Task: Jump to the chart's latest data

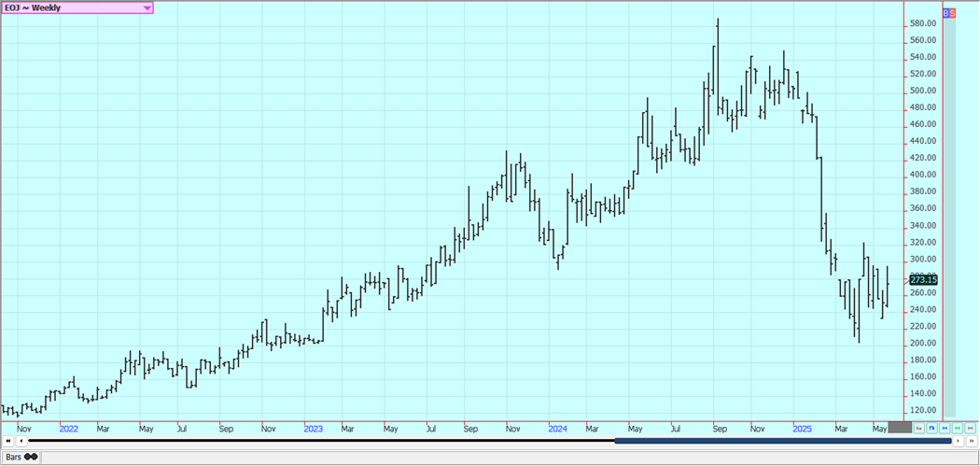Action: coord(971,441)
